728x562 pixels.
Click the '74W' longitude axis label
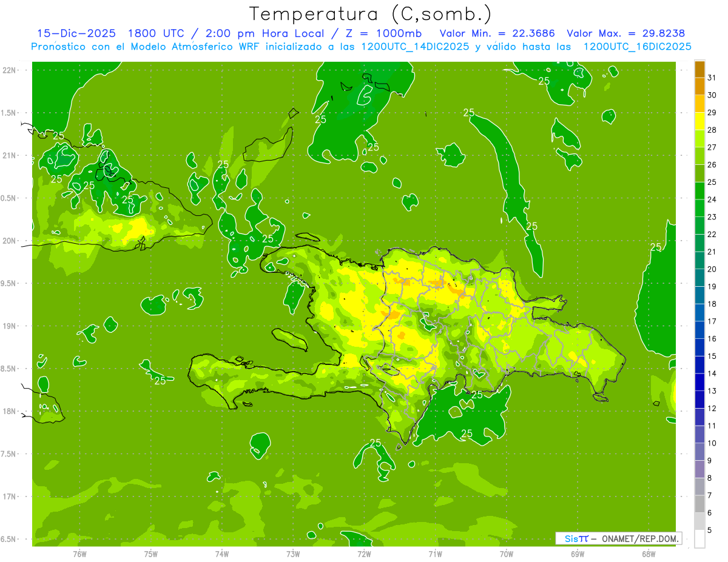coord(222,554)
